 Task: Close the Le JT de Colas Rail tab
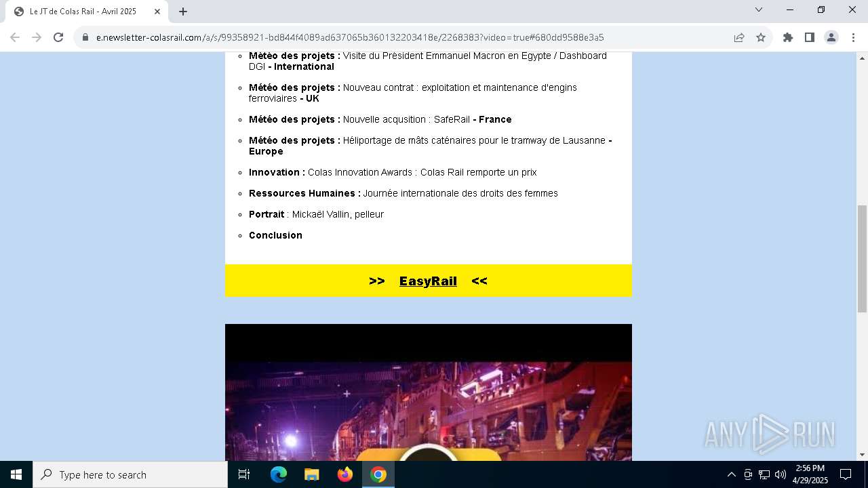click(x=157, y=12)
